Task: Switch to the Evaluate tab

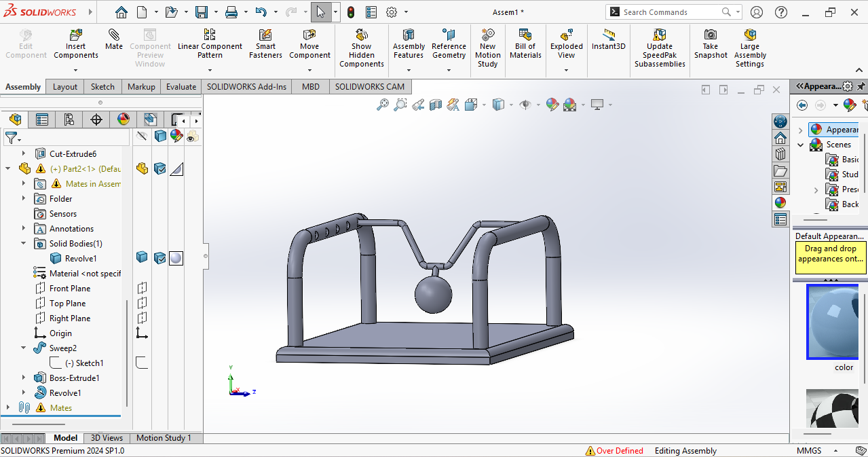Action: point(181,86)
